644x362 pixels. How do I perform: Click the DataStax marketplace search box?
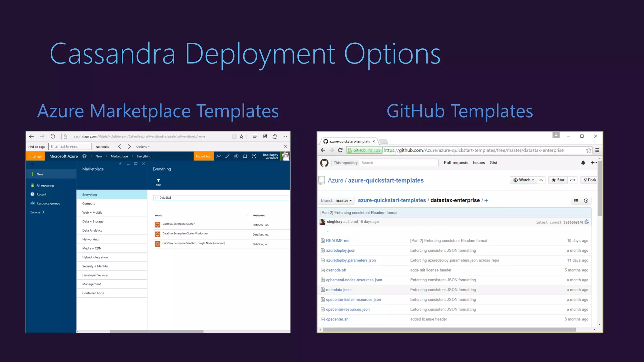tap(221, 198)
